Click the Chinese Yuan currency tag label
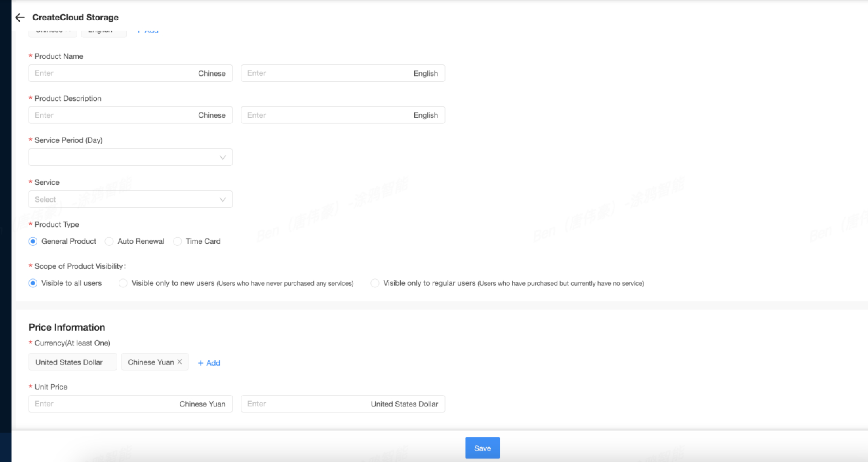The width and height of the screenshot is (868, 462). coord(151,362)
